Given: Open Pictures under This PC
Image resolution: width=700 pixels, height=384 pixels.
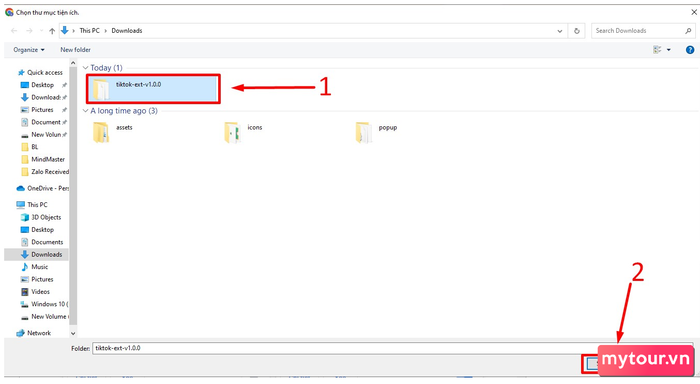Looking at the screenshot, I should pyautogui.click(x=37, y=279).
